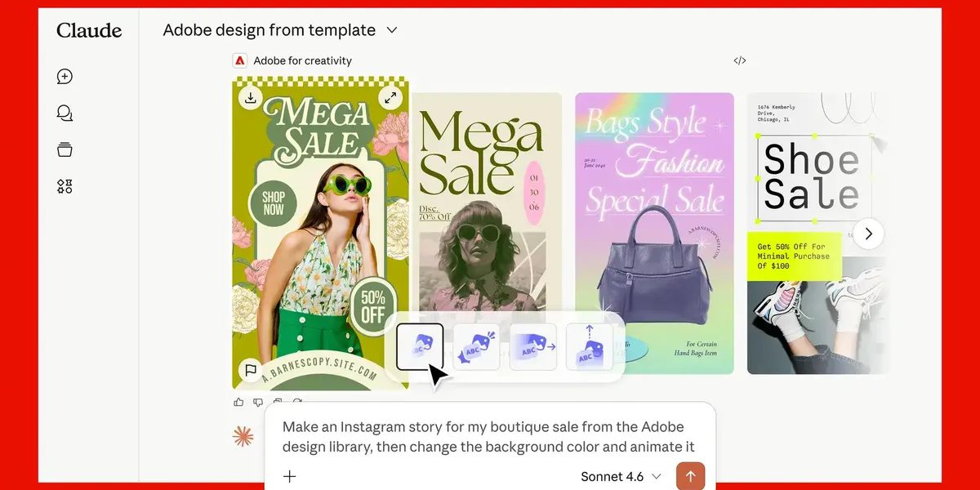Choose the burst-style ABC template variant
Viewport: 980px width, 490px height.
coord(476,345)
